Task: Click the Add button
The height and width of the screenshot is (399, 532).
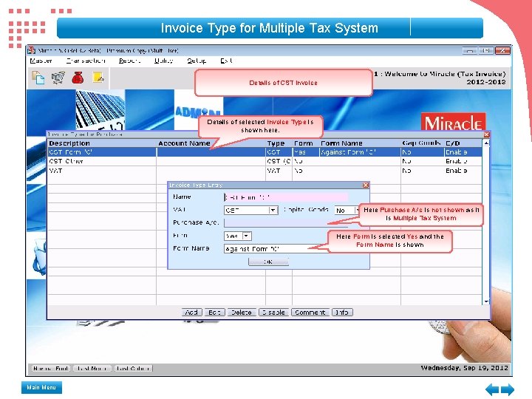Action: point(191,312)
